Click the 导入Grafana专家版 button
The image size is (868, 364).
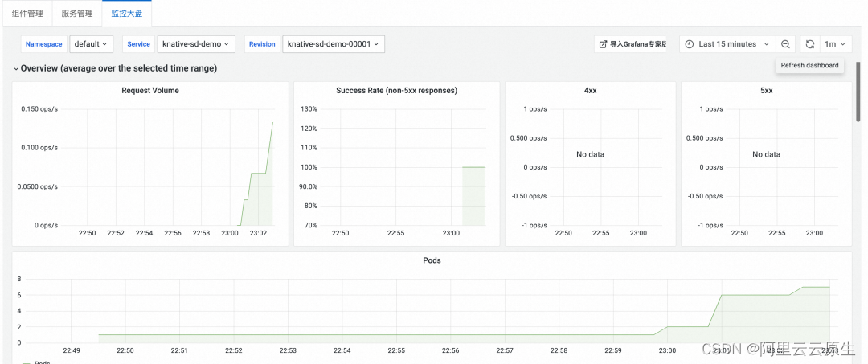(x=632, y=44)
